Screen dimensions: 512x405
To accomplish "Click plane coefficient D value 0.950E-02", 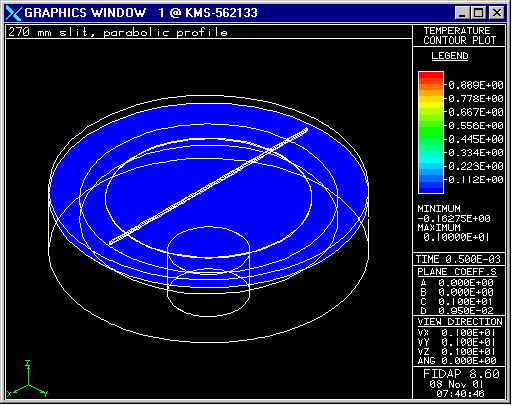I will pyautogui.click(x=466, y=311).
